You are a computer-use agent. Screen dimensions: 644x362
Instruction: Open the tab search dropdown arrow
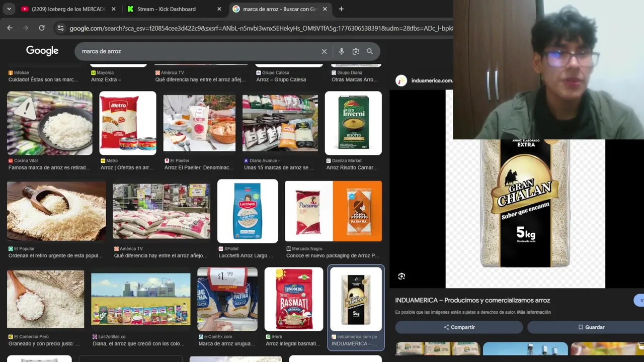tap(9, 9)
